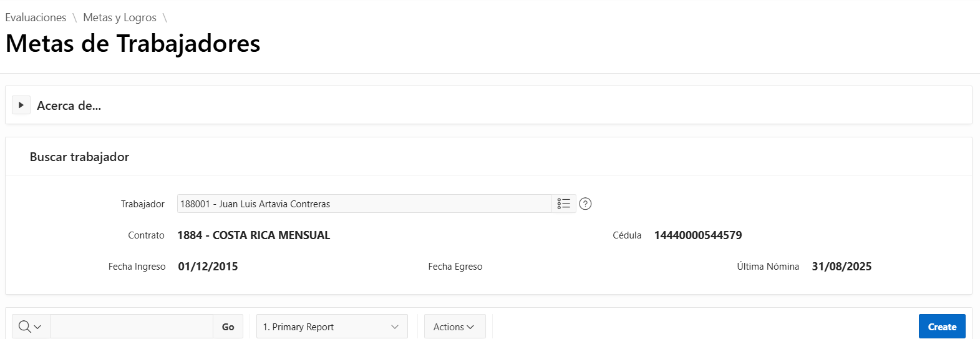Focus the Trabajador text field
Image resolution: width=980 pixels, height=339 pixels.
[x=364, y=204]
